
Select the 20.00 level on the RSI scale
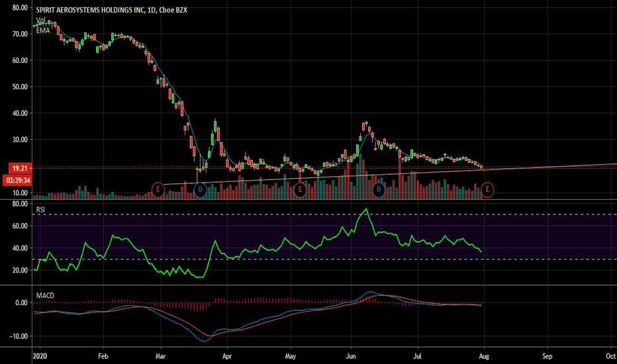(x=20, y=270)
